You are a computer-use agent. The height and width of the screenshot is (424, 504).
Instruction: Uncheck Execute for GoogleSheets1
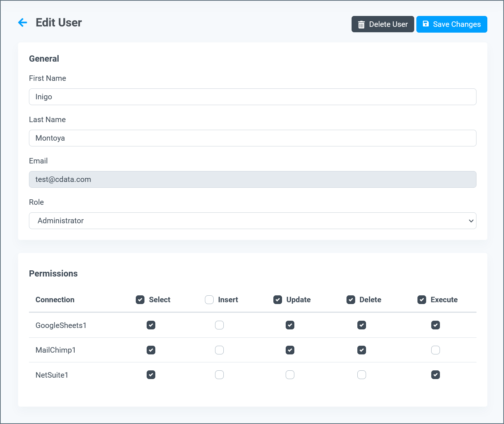click(x=436, y=325)
